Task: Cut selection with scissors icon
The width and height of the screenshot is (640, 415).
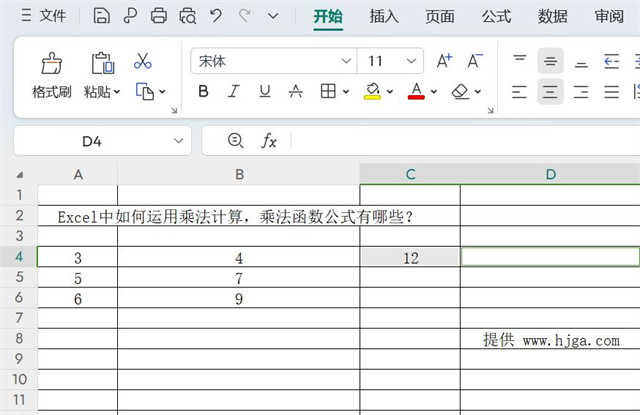Action: [142, 61]
